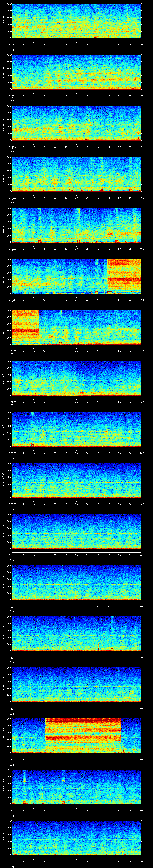Choose the "6:24:00" start time label
Screen dimensions: 153x868
pos(12,555)
